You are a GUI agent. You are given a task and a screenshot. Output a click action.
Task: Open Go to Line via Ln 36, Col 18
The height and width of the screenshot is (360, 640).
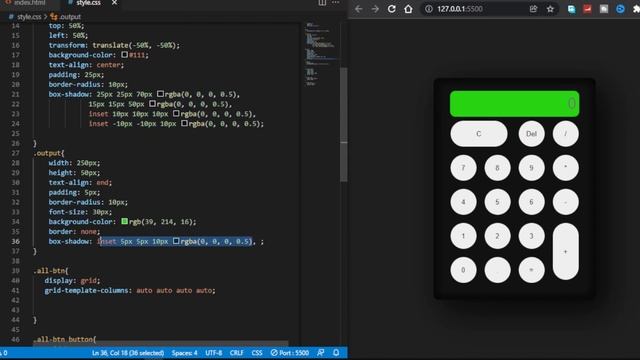[128, 353]
